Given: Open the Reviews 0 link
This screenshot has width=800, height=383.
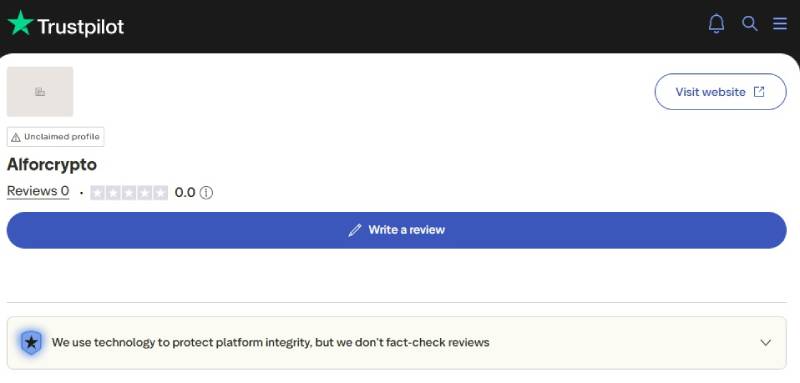Looking at the screenshot, I should coord(38,191).
